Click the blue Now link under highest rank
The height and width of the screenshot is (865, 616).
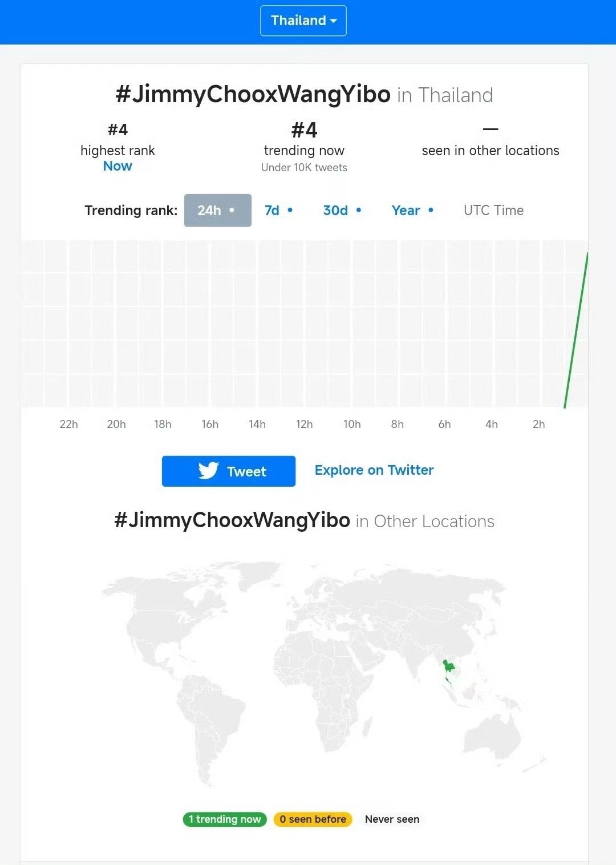click(117, 166)
